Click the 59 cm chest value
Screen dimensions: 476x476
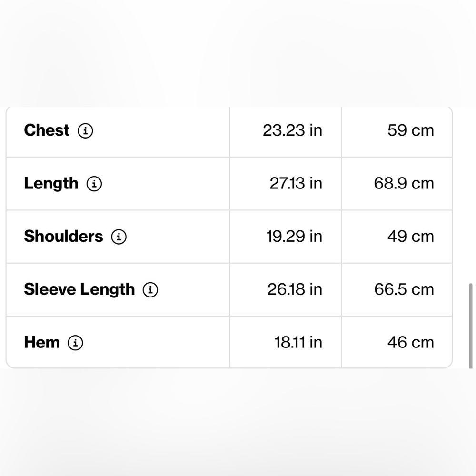(x=411, y=130)
